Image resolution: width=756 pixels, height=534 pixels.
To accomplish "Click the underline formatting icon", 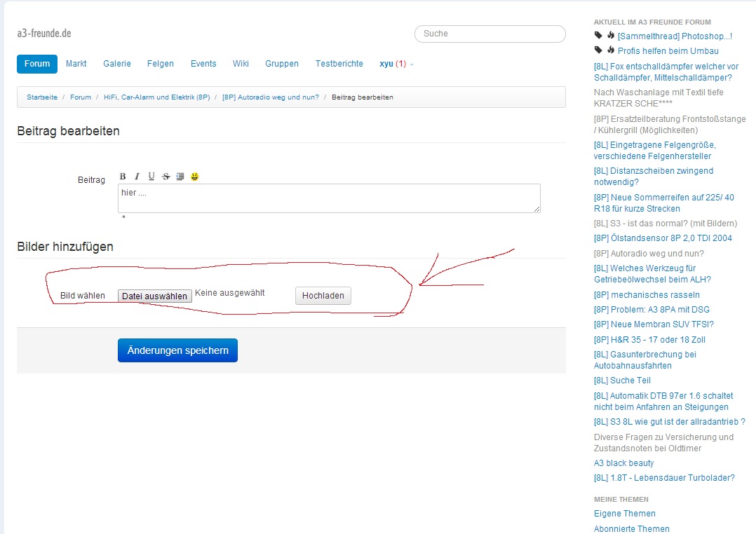I will tap(151, 177).
